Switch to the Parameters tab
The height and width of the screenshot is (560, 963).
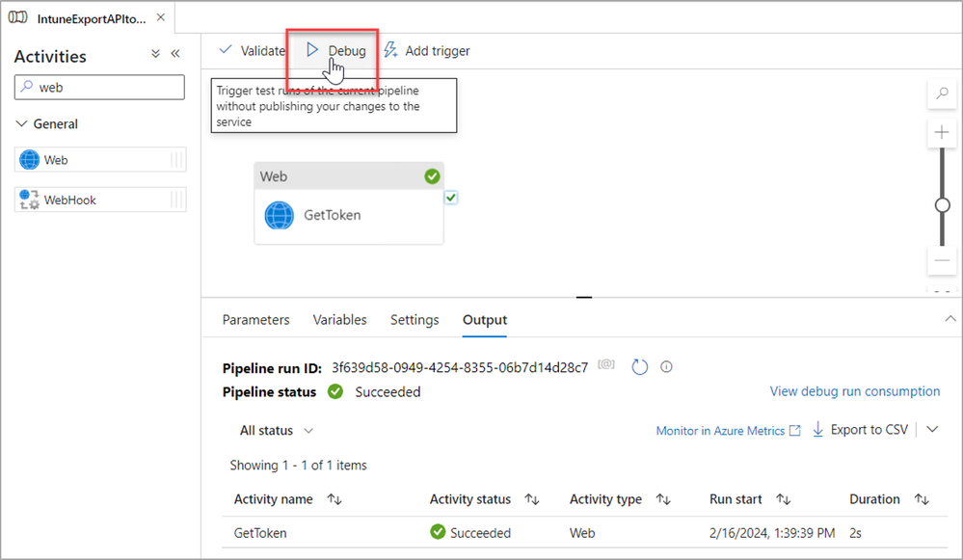click(x=255, y=320)
